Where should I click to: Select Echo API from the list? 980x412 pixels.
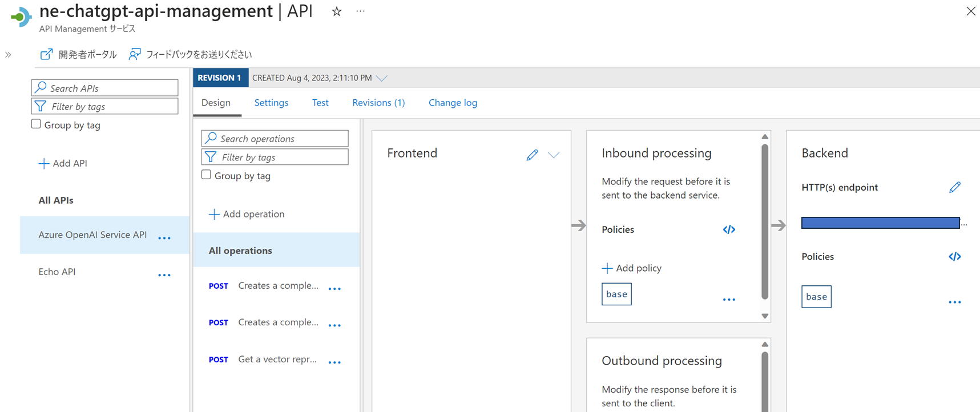coord(57,272)
